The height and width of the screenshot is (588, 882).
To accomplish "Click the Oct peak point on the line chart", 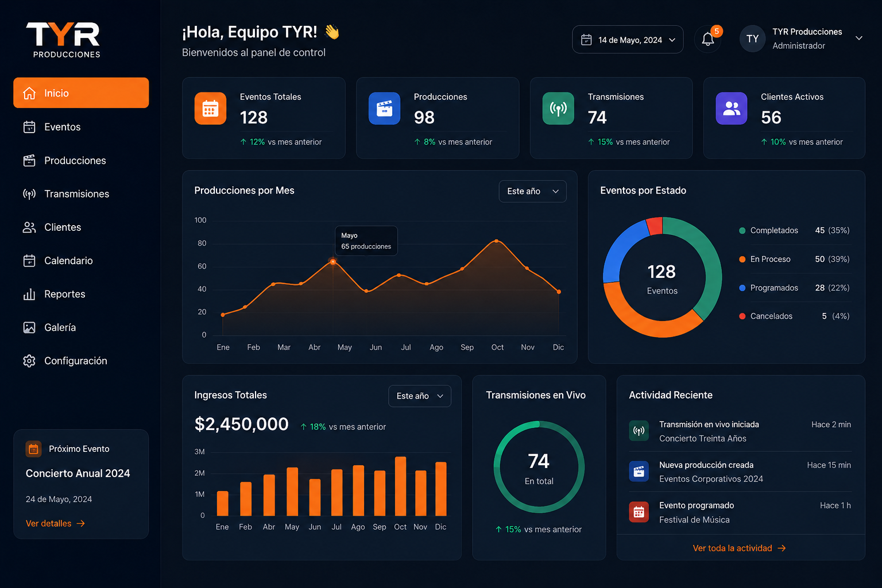I will coord(497,241).
